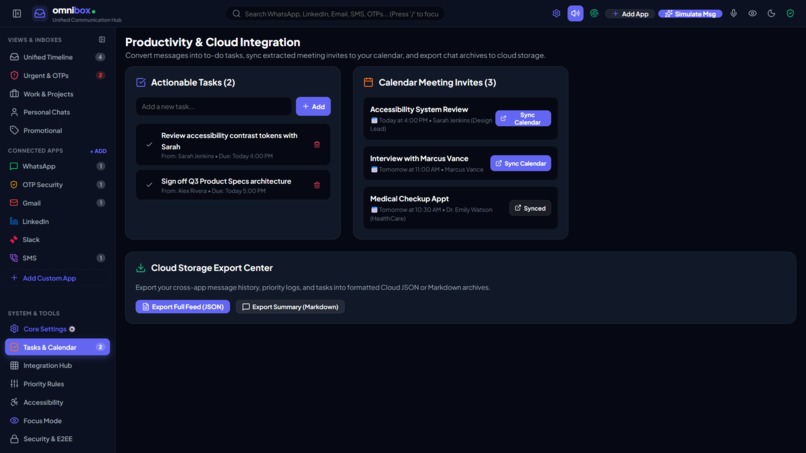Check off Sign off Q3 Product Specs task
Screen dimensions: 806x453
149,185
